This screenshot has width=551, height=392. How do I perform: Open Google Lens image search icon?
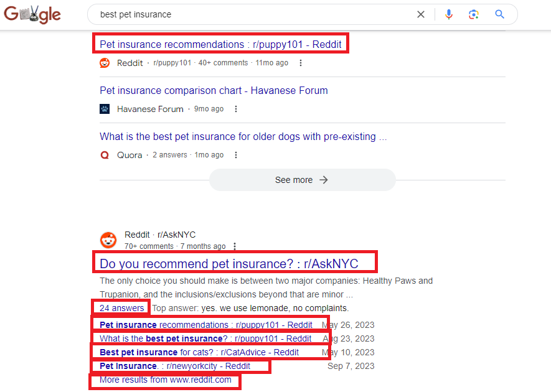click(x=473, y=14)
